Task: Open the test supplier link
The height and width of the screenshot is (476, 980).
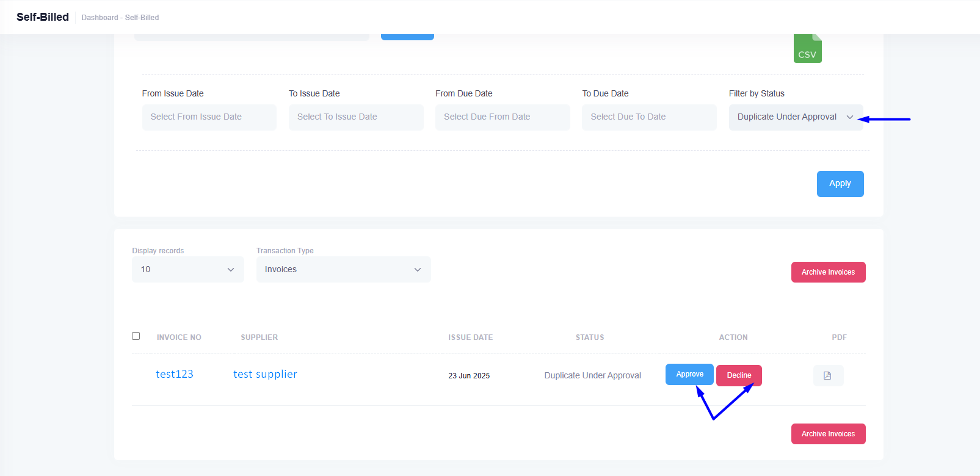Action: tap(265, 374)
